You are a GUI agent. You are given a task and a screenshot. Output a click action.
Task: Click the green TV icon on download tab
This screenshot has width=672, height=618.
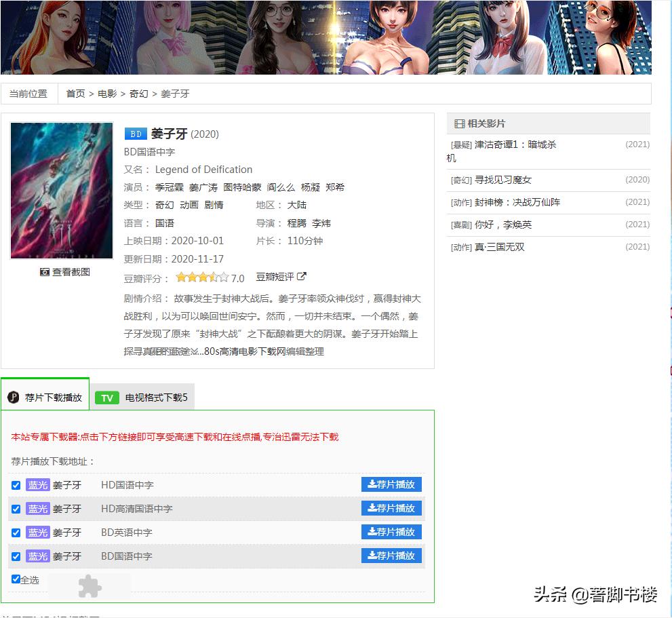[106, 397]
